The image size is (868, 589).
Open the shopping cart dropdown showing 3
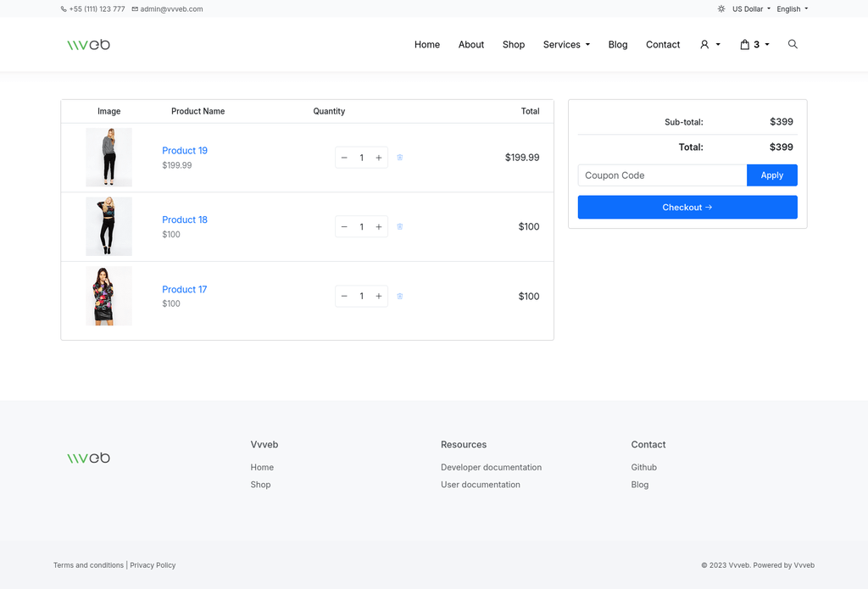tap(755, 44)
